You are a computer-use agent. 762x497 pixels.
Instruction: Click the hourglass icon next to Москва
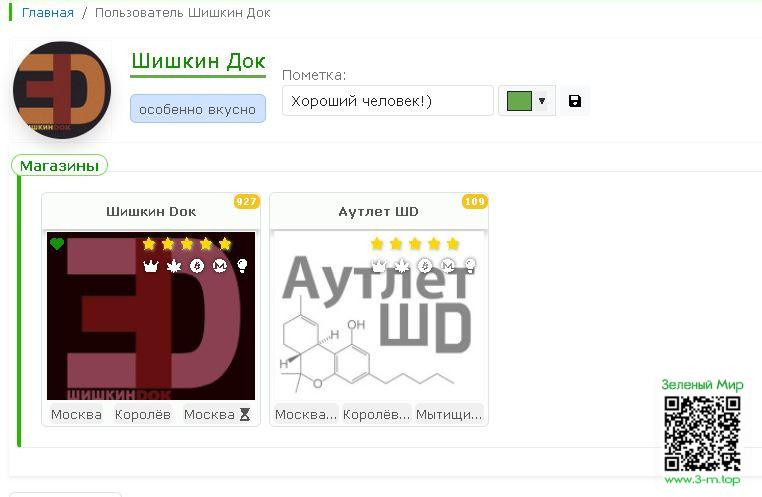tap(245, 414)
